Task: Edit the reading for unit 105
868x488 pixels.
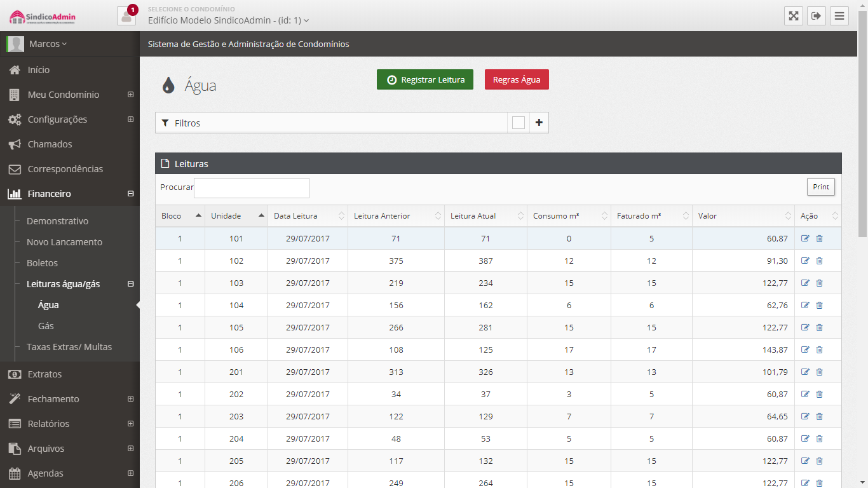Action: coord(805,327)
